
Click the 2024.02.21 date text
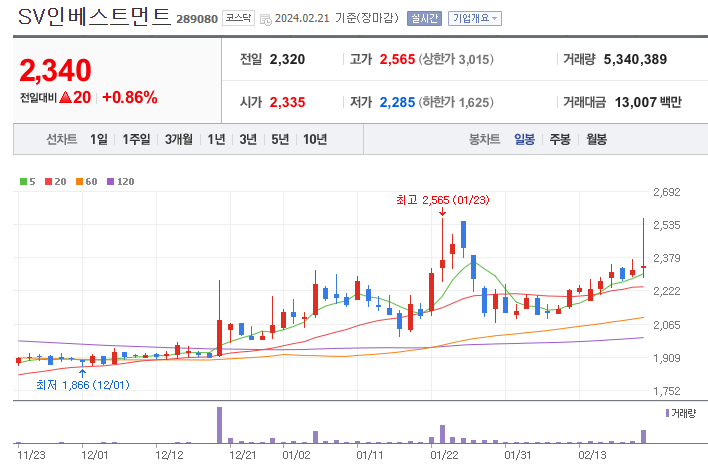coord(302,19)
